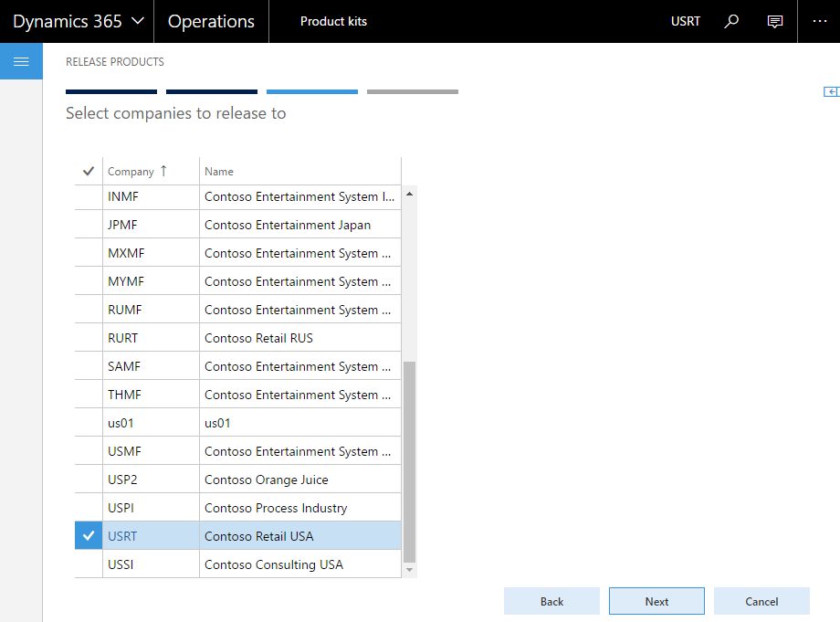Screen dimensions: 840x622
Task: Jump to the second wizard step bar
Action: (212, 91)
